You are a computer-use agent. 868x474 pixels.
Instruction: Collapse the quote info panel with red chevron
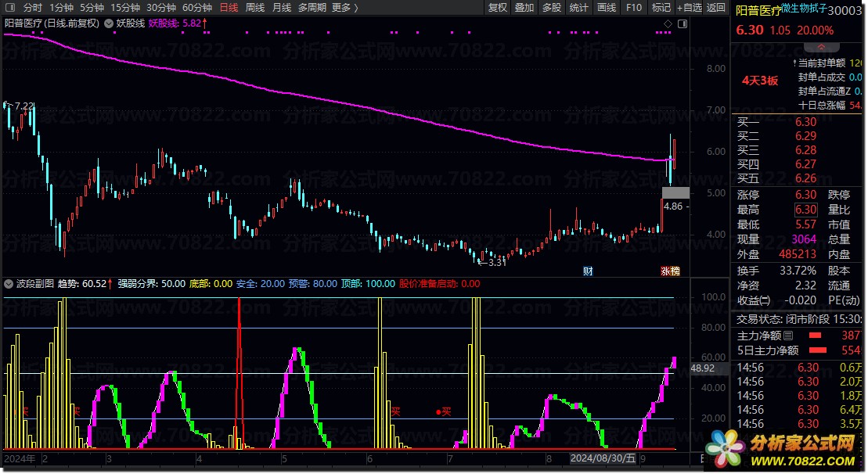[821, 47]
